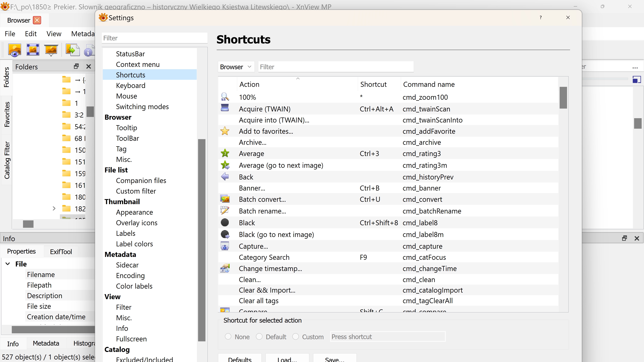Click the Import/convert toolbar icon with green arrow

(72, 50)
